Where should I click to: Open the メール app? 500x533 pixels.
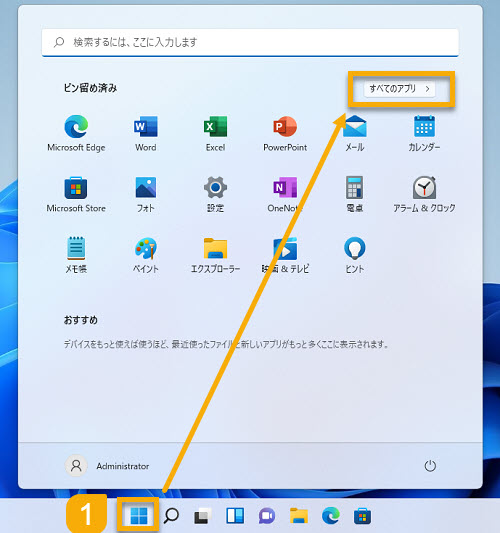coord(355,133)
